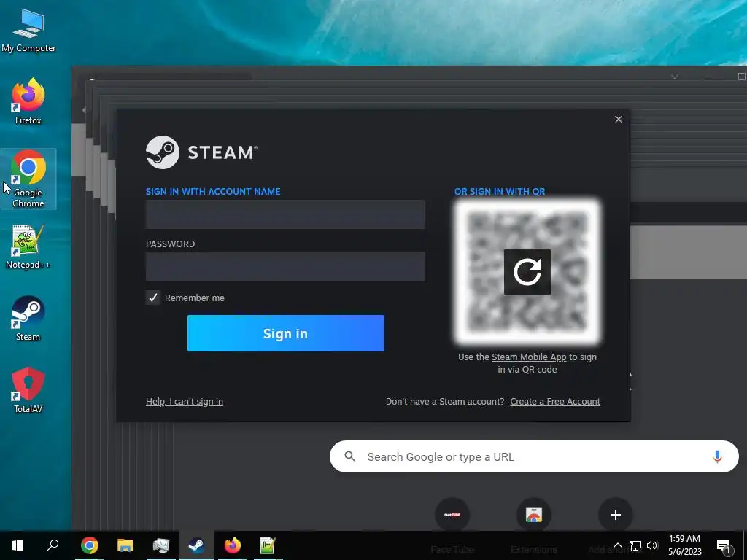Screen dimensions: 747x560
Task: Refresh the QR code in Steam
Action: [x=527, y=271]
